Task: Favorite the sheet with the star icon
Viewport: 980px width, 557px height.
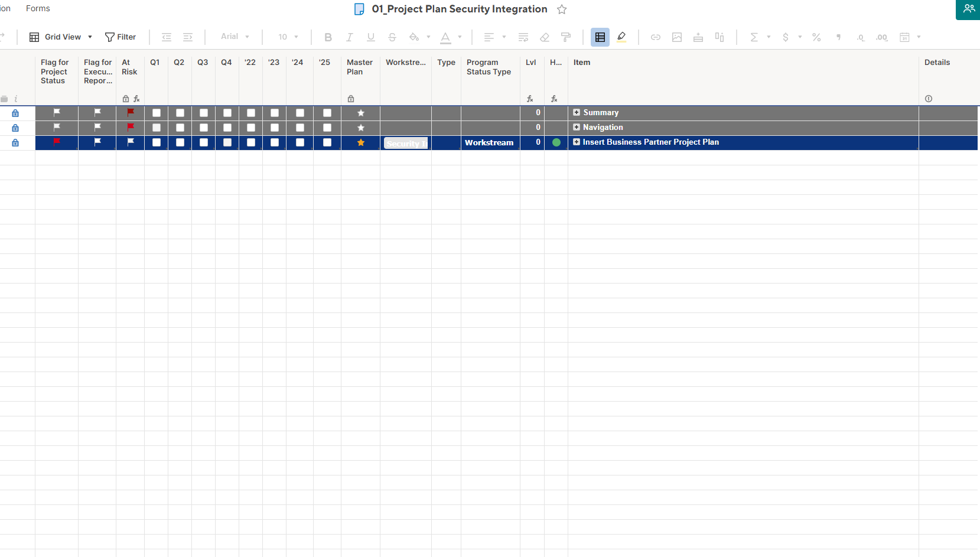Action: tap(562, 9)
